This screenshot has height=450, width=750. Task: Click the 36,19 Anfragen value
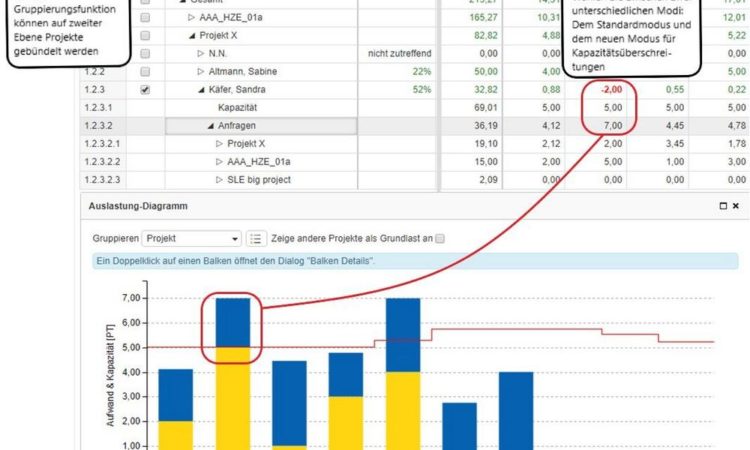[486, 126]
